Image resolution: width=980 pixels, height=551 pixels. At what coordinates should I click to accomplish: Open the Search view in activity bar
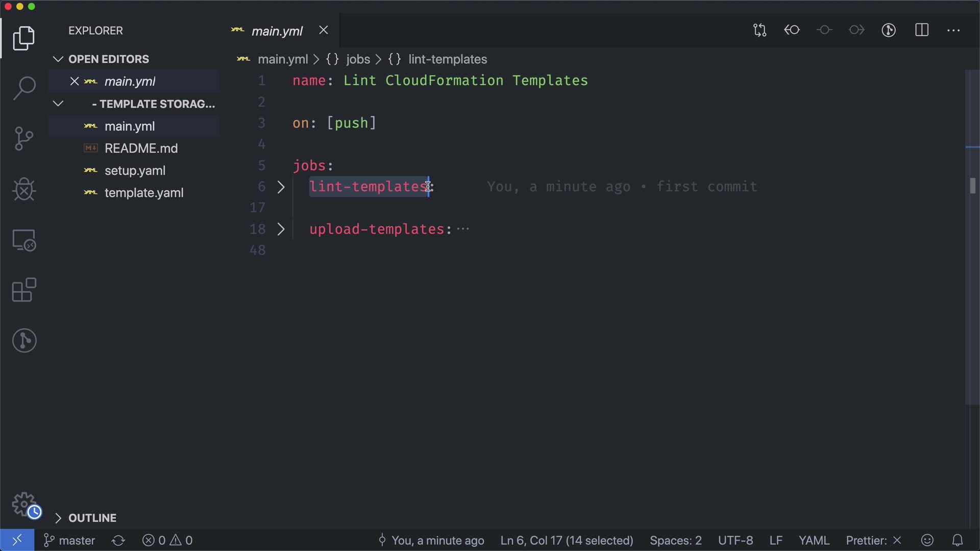coord(24,88)
